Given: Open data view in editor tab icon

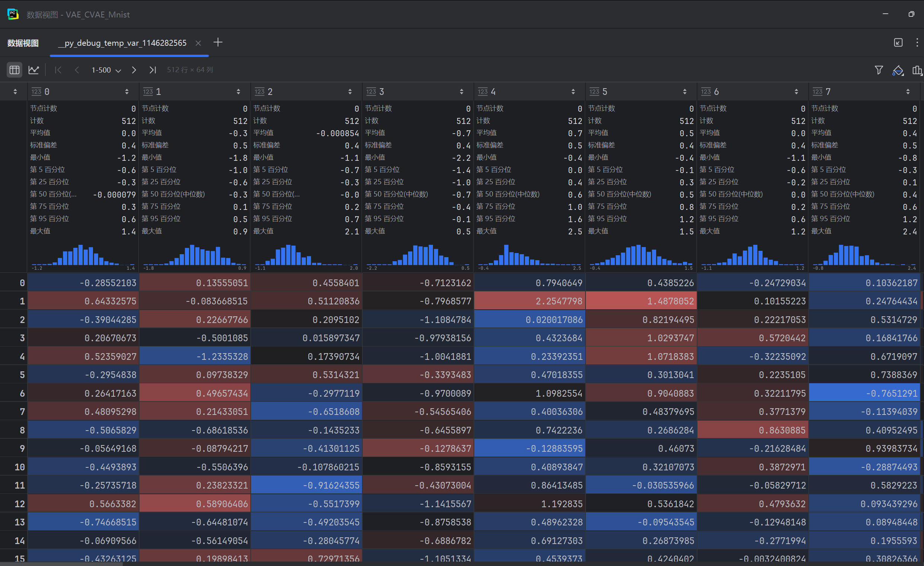Looking at the screenshot, I should [898, 43].
